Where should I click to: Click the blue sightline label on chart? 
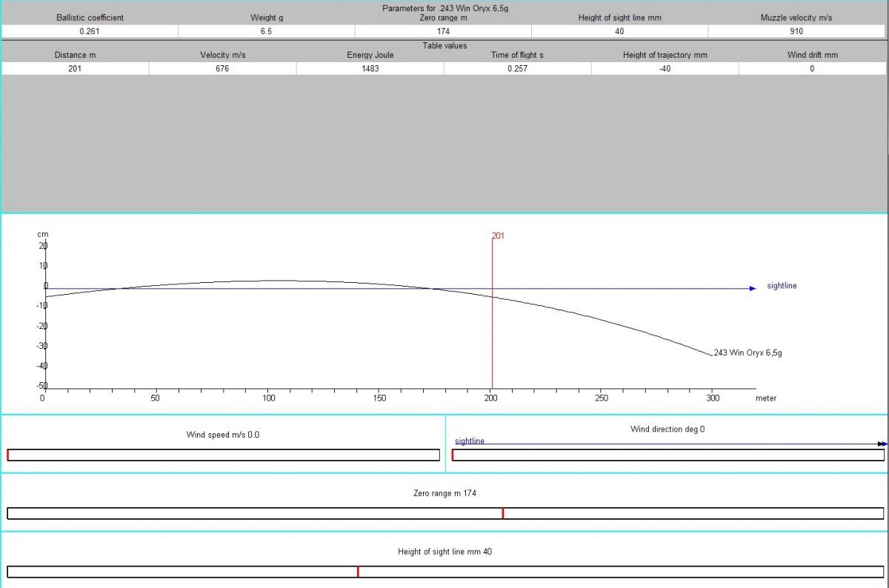[x=782, y=286]
